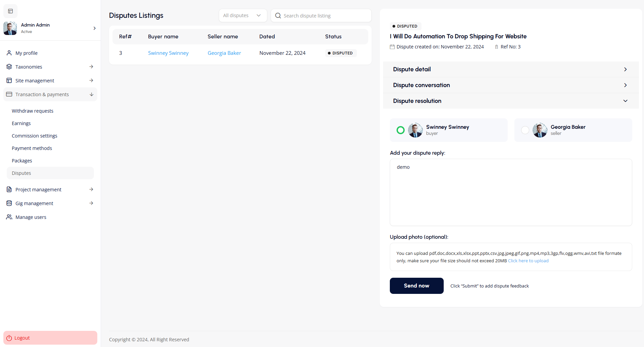This screenshot has height=347, width=644.
Task: Open buyer Swinney Swinney profile link
Action: coord(168,53)
